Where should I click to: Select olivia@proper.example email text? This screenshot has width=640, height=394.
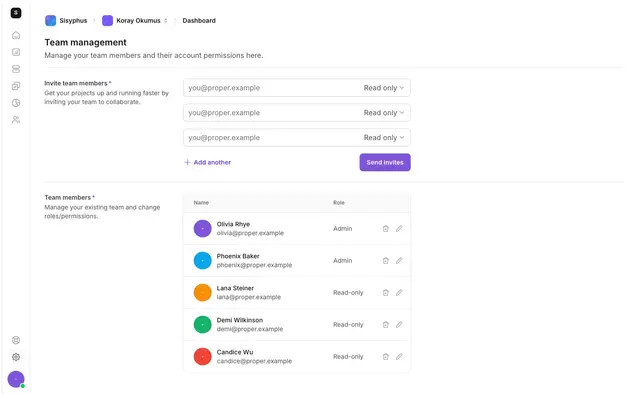250,233
